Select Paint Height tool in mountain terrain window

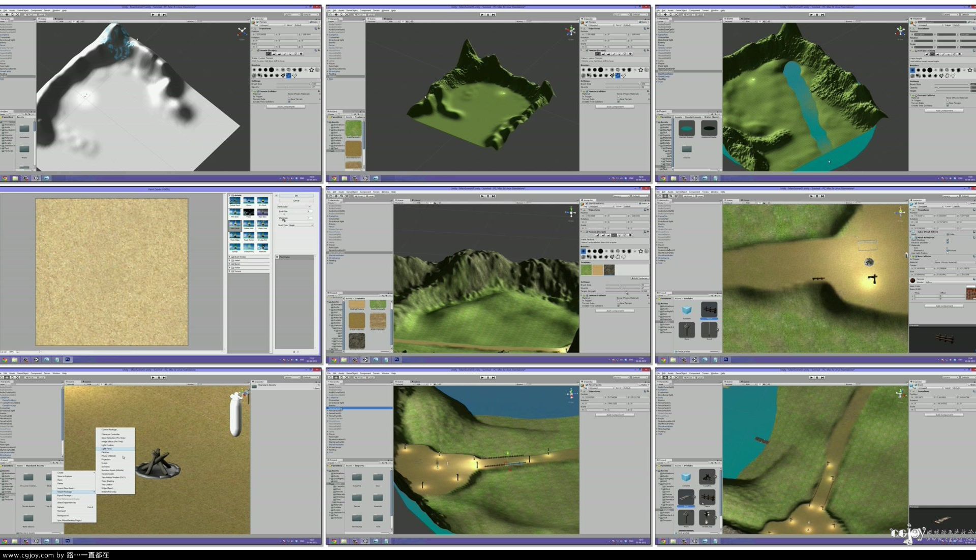(x=603, y=235)
